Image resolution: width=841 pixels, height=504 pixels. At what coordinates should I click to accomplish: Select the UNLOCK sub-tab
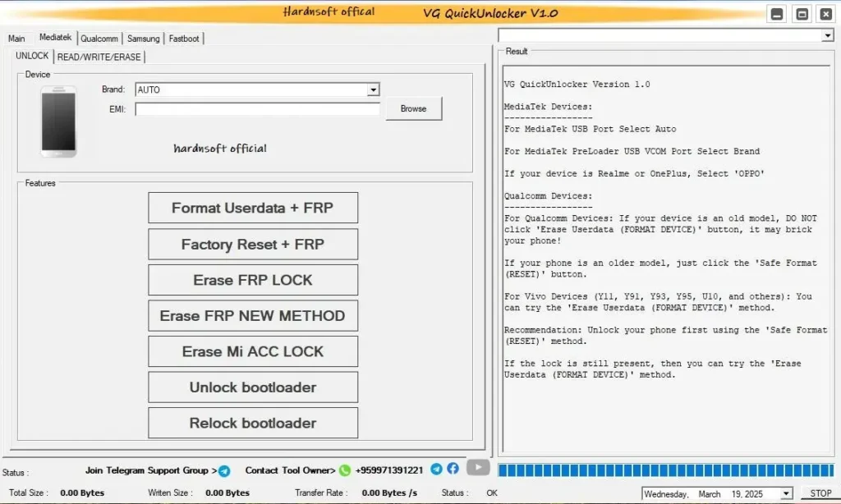[32, 56]
